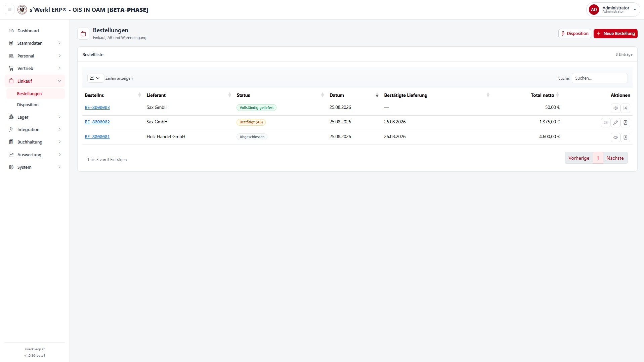Open Disposition under Einkauf in sidebar

pos(36,105)
